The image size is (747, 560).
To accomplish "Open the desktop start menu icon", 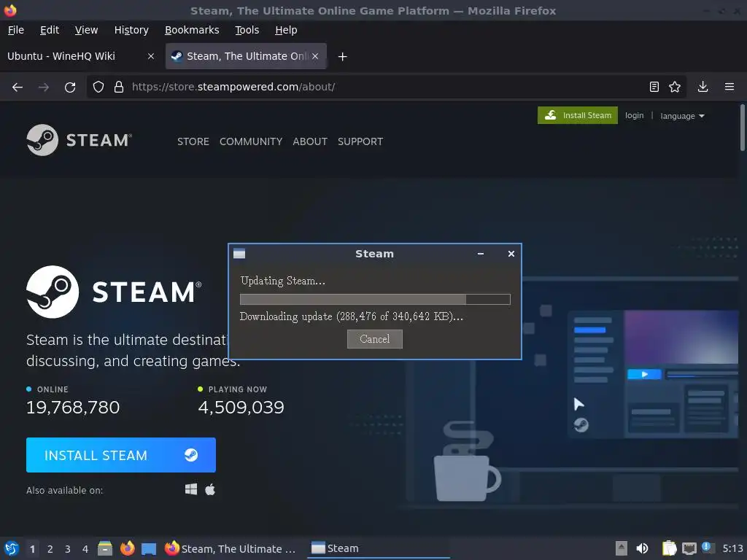I will [x=11, y=548].
